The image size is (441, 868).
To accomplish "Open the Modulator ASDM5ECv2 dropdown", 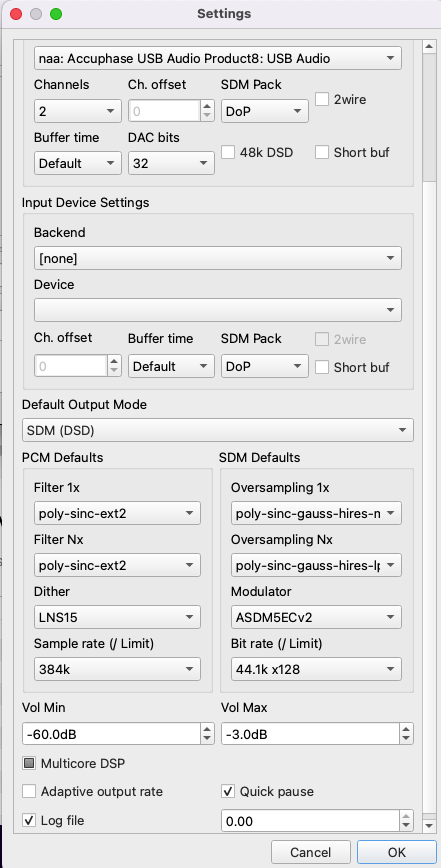I will (x=317, y=617).
